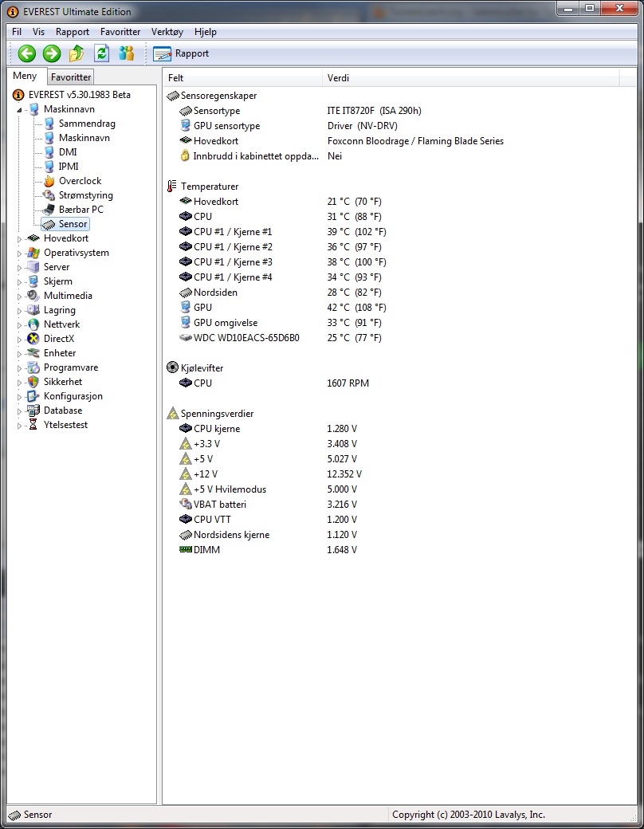
Task: Click the Bærbar PC laptop icon
Action: (x=49, y=210)
